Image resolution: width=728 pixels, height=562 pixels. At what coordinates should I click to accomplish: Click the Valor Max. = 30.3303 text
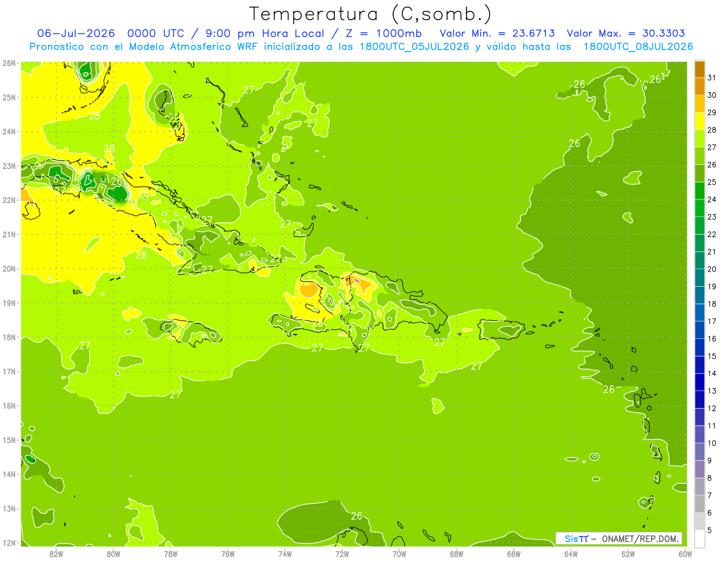coord(625,33)
